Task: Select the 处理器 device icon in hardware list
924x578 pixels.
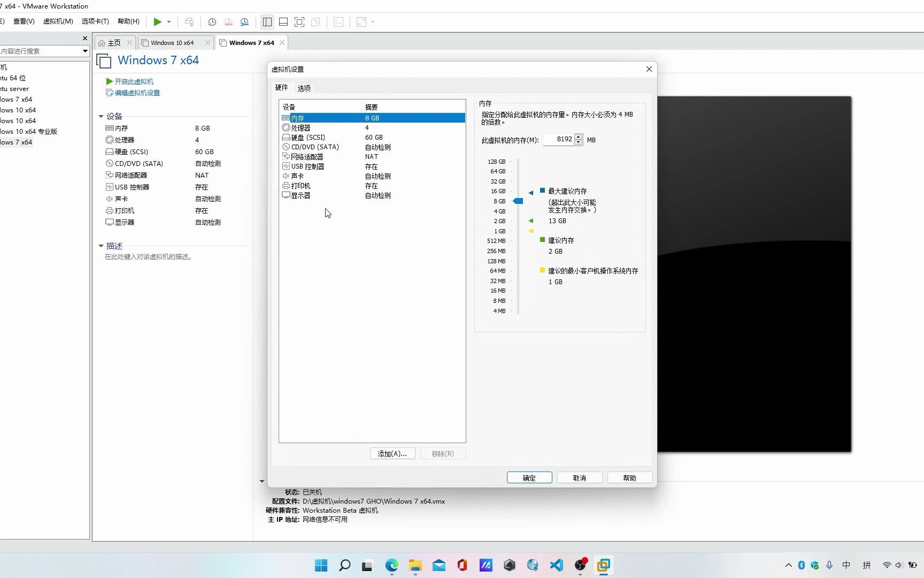Action: click(x=287, y=127)
